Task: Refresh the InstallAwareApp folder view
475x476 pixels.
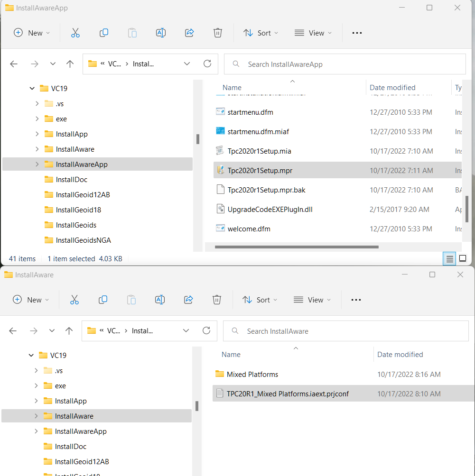Action: tap(207, 64)
